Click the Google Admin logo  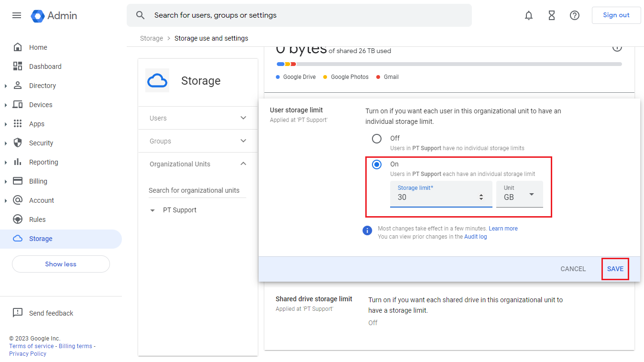coord(54,15)
